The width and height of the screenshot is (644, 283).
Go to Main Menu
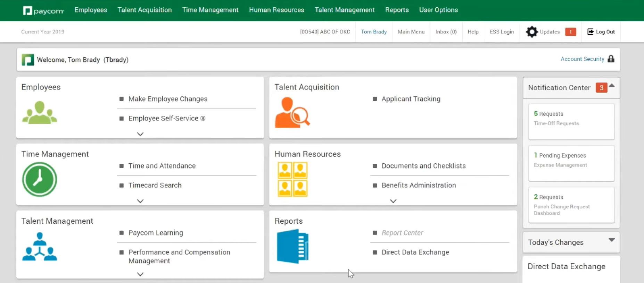point(411,32)
